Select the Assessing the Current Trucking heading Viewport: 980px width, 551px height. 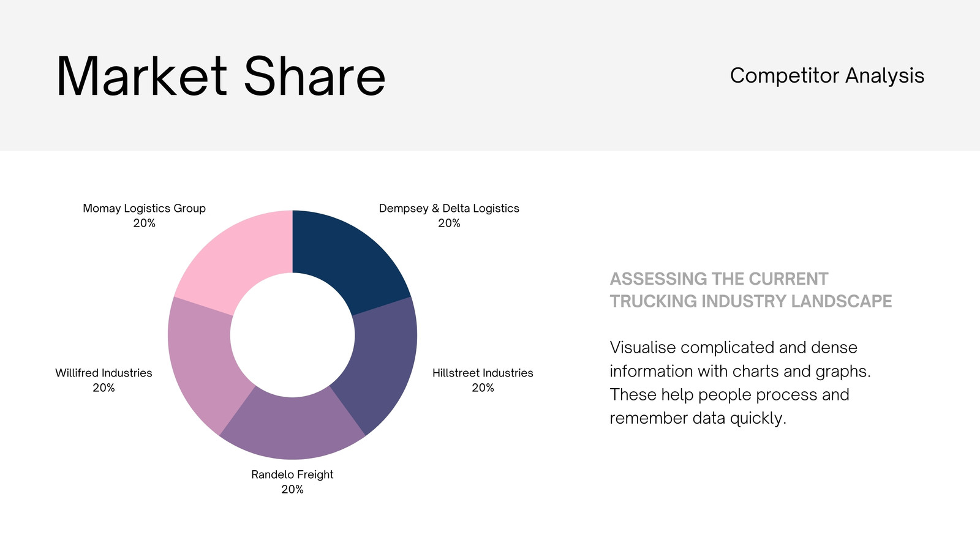coord(751,290)
